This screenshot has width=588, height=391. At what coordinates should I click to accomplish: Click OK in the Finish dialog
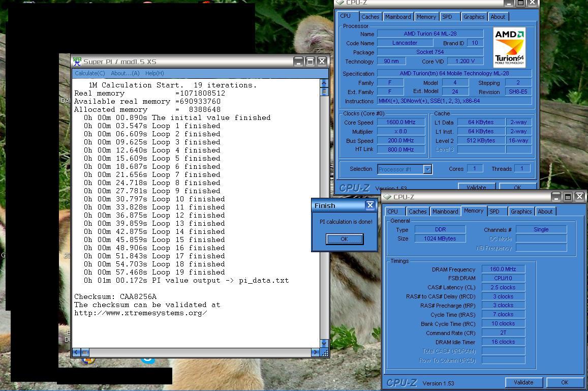point(344,239)
